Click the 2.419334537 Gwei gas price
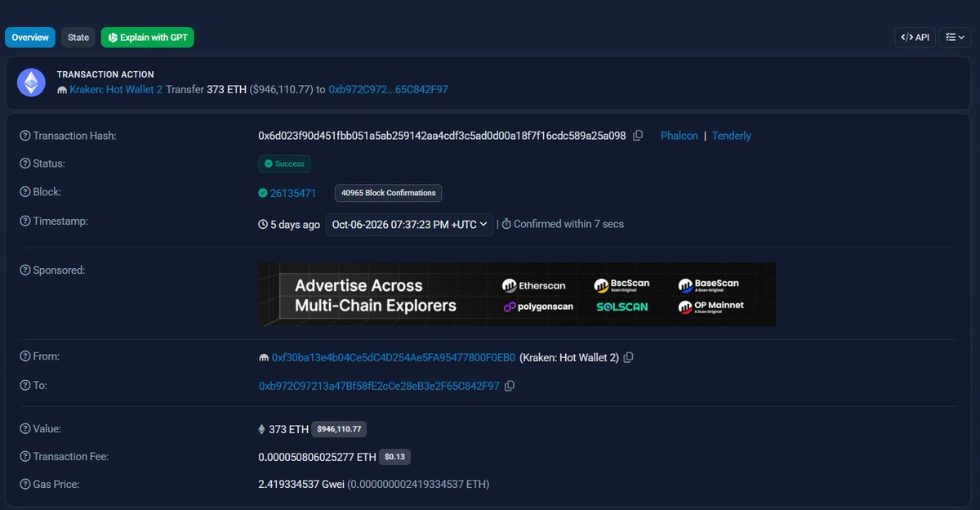The width and height of the screenshot is (980, 510). (x=301, y=484)
